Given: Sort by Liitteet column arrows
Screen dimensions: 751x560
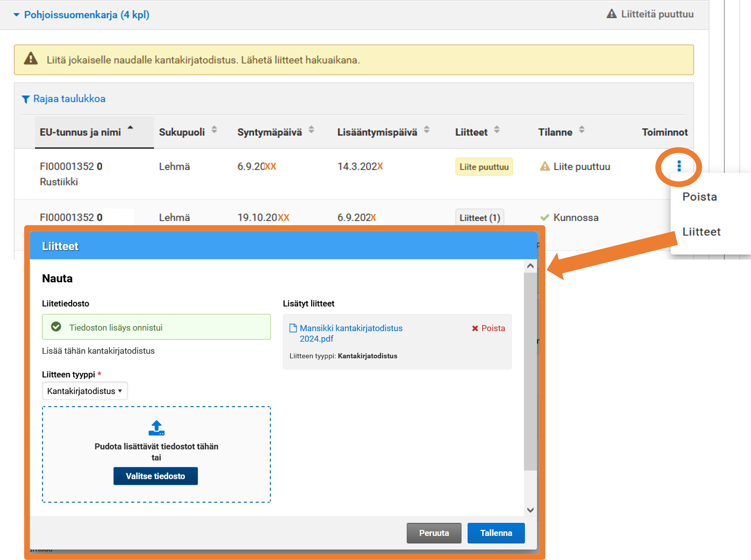Looking at the screenshot, I should pyautogui.click(x=497, y=129).
